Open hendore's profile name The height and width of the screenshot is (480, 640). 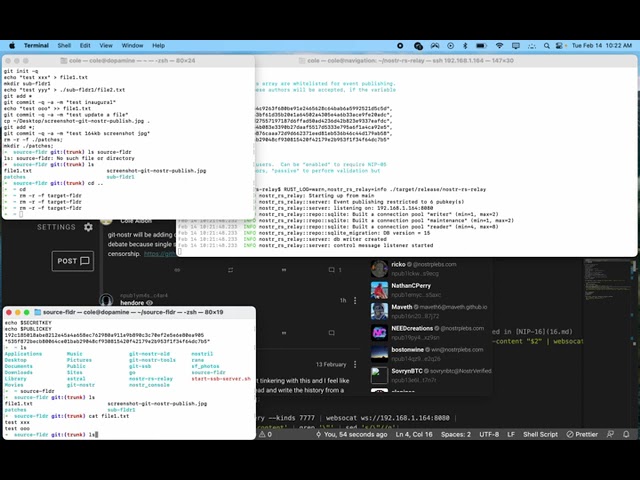(132, 303)
